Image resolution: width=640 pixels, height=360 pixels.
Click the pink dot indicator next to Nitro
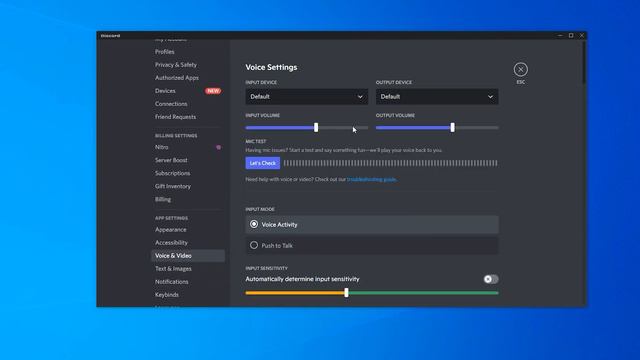click(218, 147)
